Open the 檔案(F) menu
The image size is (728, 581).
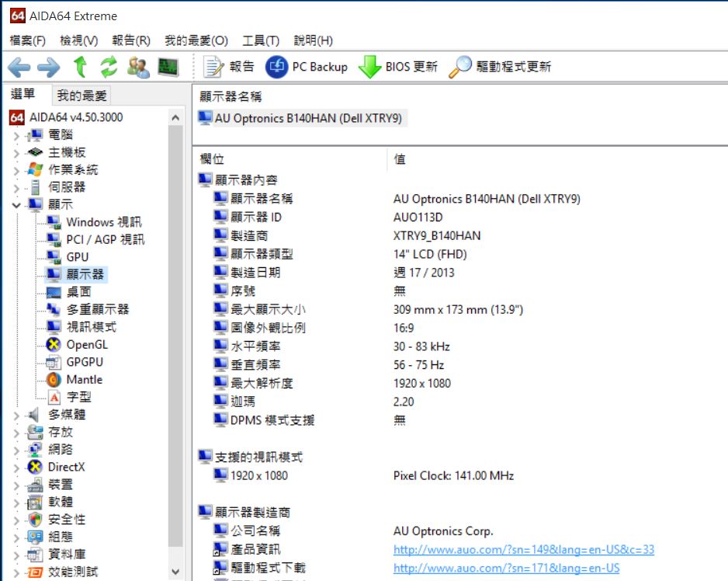tap(27, 41)
